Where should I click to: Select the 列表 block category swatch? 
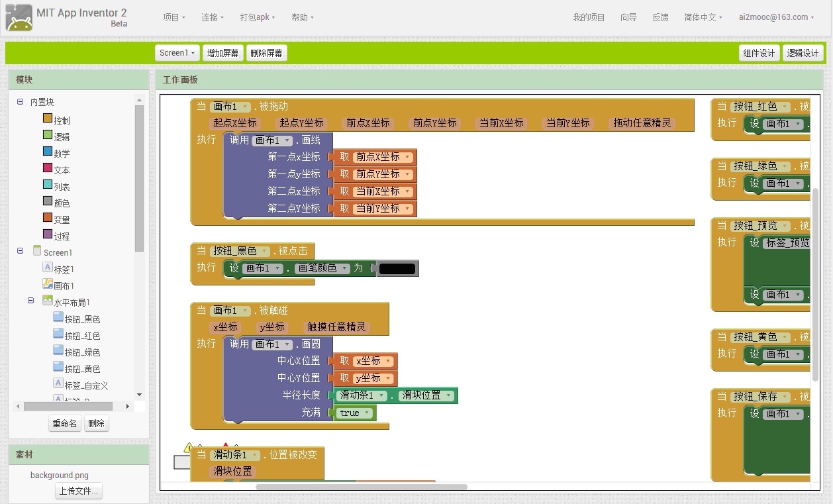tap(48, 185)
